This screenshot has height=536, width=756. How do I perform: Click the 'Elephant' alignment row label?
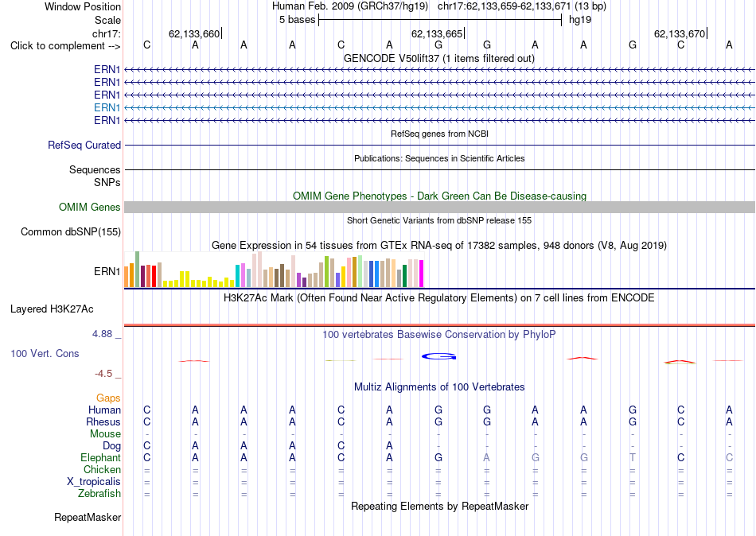(x=100, y=457)
